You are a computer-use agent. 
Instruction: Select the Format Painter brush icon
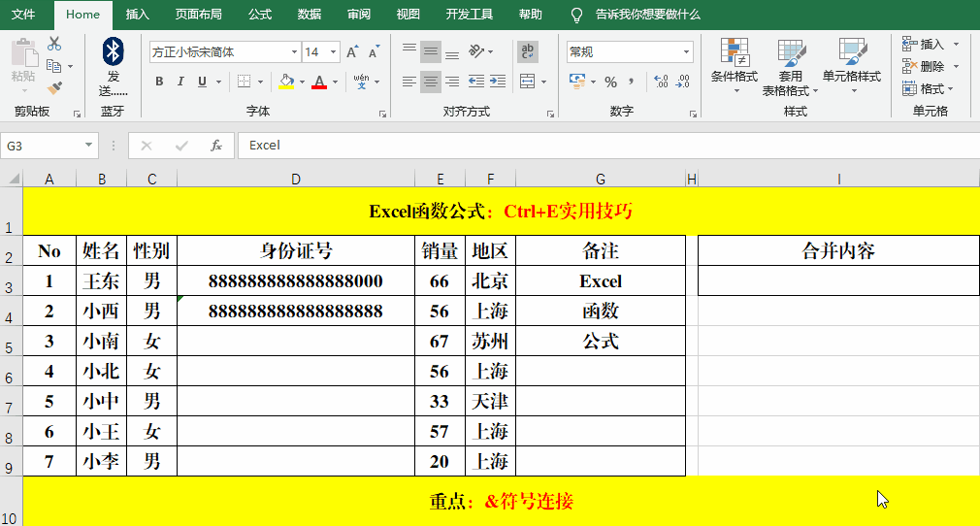point(54,87)
